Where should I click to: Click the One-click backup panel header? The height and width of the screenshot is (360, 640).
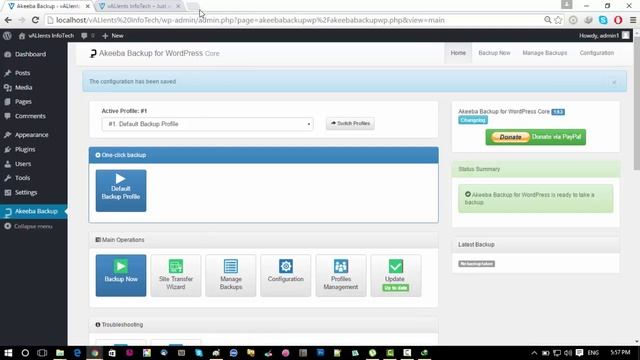tap(264, 155)
